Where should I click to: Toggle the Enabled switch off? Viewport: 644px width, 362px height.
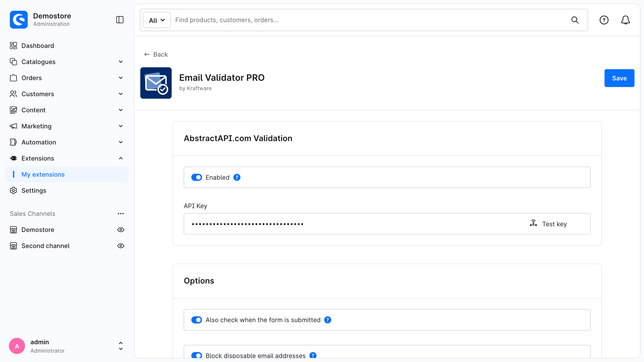pos(197,177)
